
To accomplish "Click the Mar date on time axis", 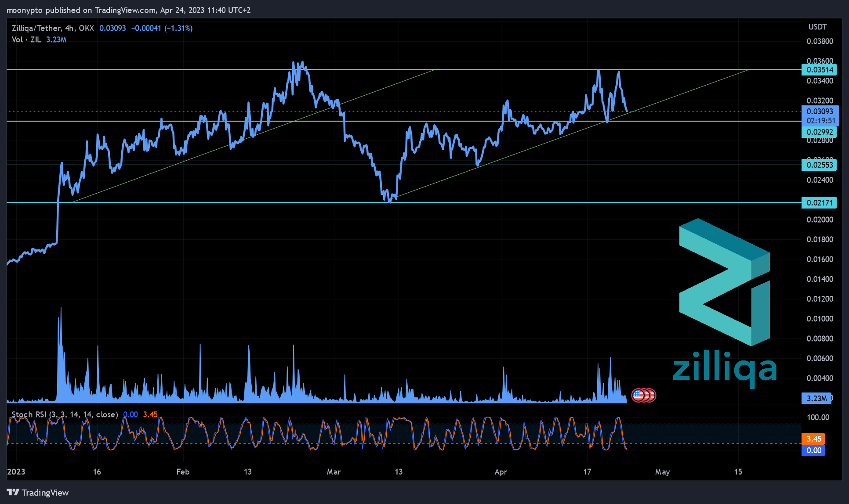I will 334,472.
